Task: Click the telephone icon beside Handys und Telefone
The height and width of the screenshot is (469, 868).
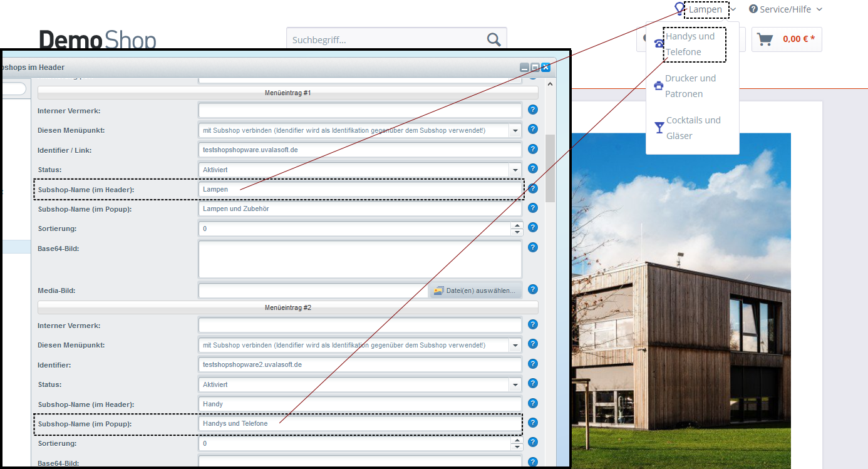Action: pyautogui.click(x=659, y=43)
